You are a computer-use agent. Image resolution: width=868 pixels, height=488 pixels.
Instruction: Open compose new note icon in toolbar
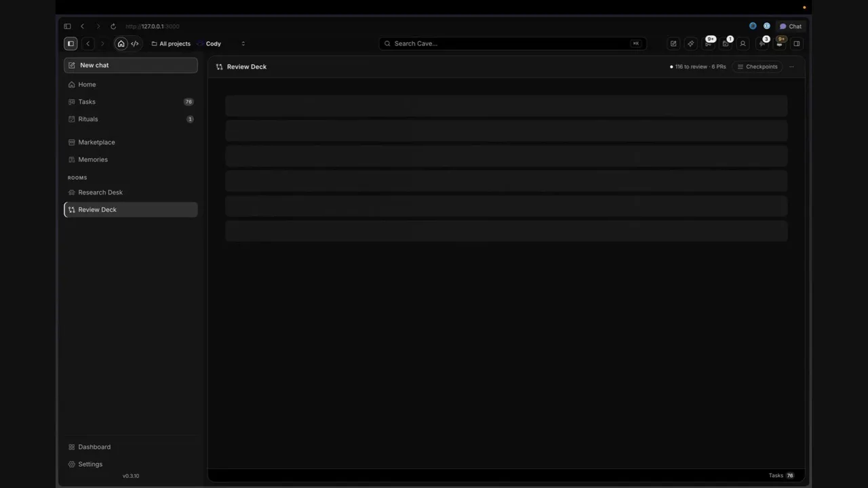click(673, 43)
